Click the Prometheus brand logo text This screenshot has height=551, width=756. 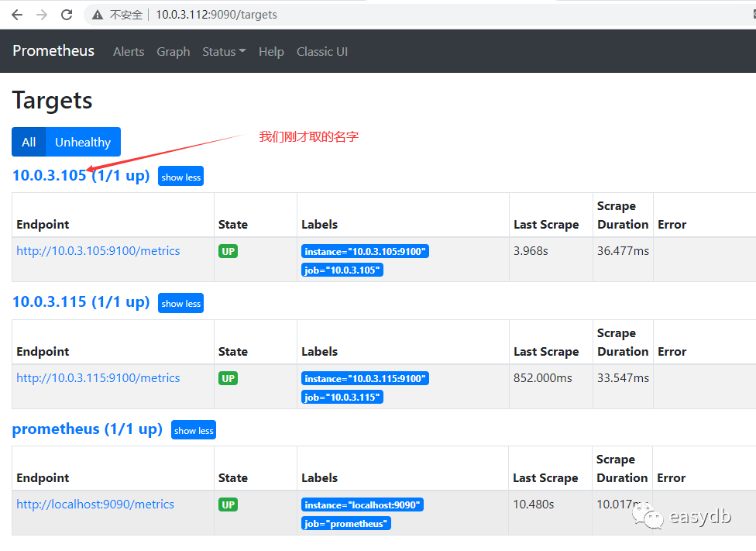53,51
